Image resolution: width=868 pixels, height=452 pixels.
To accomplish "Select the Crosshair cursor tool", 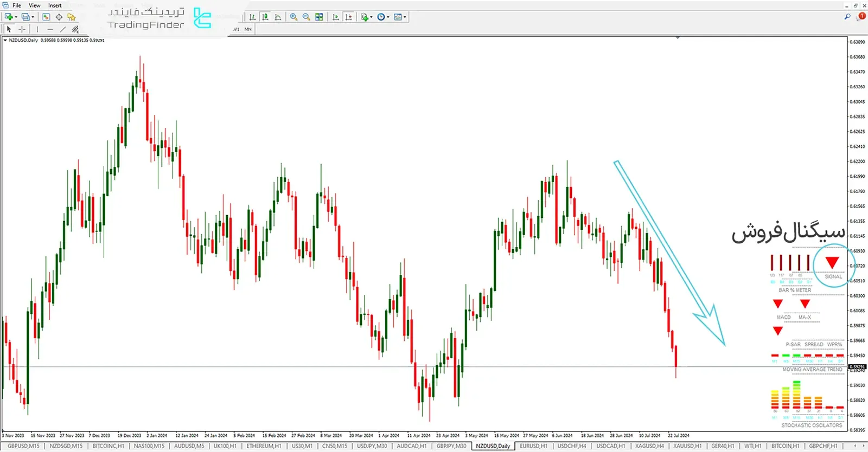I will click(22, 29).
